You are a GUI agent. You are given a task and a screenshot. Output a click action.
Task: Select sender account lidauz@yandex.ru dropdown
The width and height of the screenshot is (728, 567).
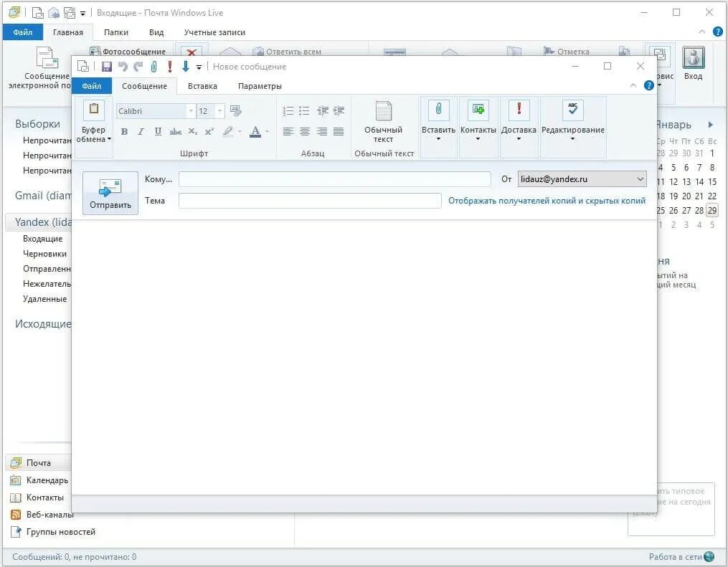[x=582, y=179]
